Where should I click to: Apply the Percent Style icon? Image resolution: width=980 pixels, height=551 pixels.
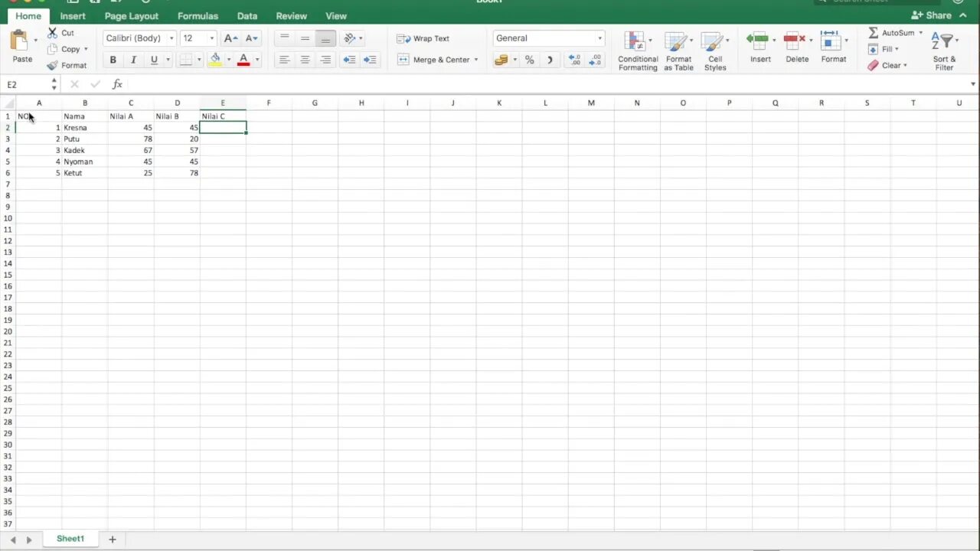[529, 59]
